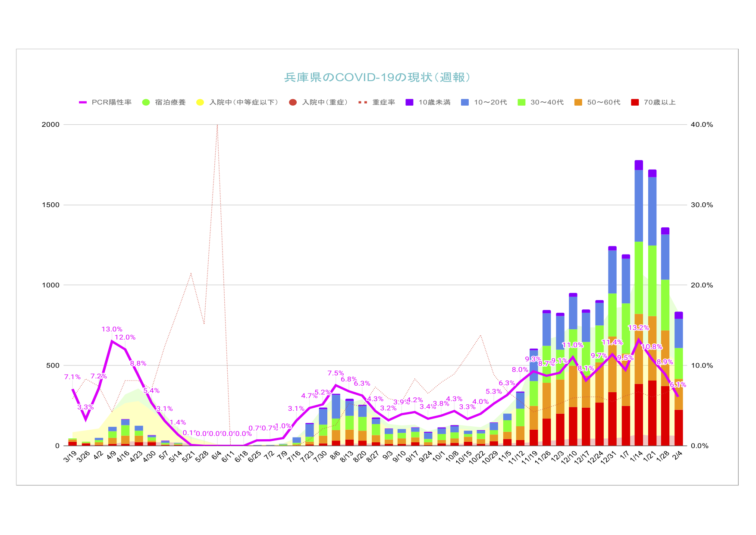Click the 13.2% data label near 1/14

[x=638, y=328]
